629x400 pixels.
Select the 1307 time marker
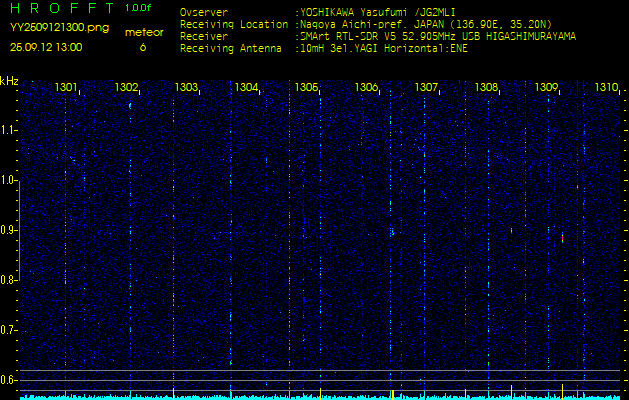click(x=427, y=88)
